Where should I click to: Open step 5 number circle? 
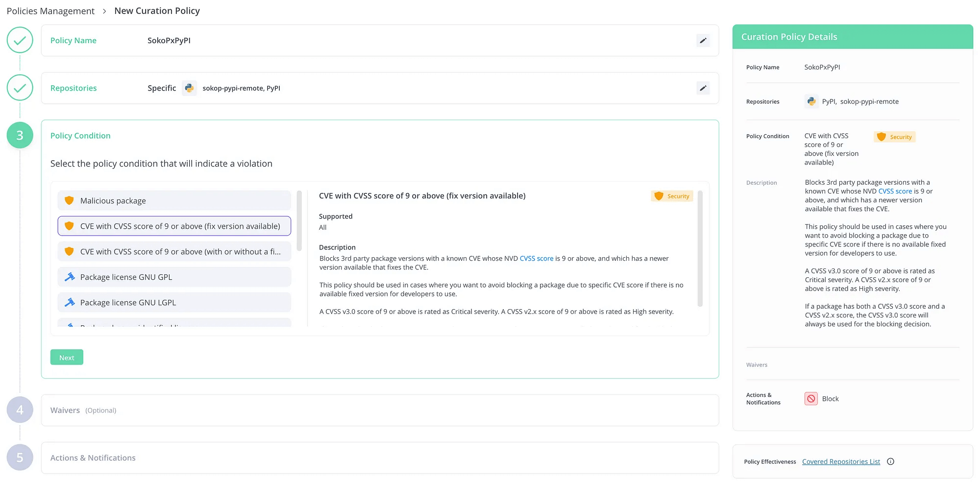point(20,458)
